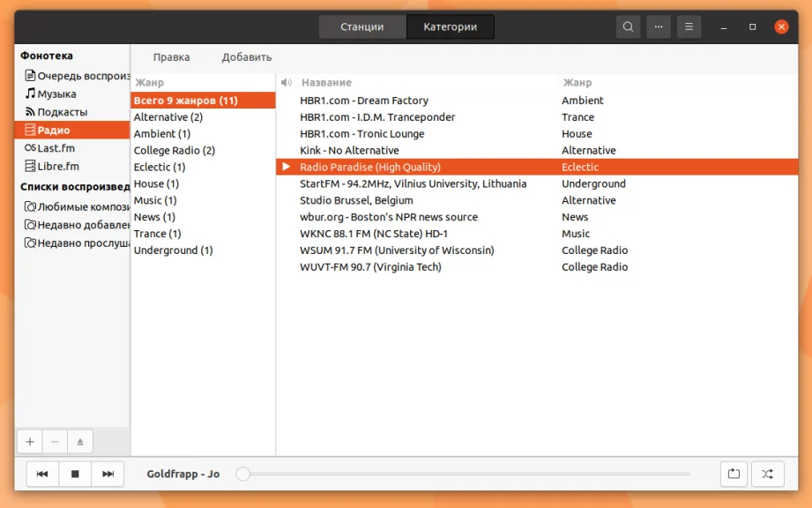Filter by the College Radio (2) genre
The width and height of the screenshot is (812, 508).
[175, 151]
